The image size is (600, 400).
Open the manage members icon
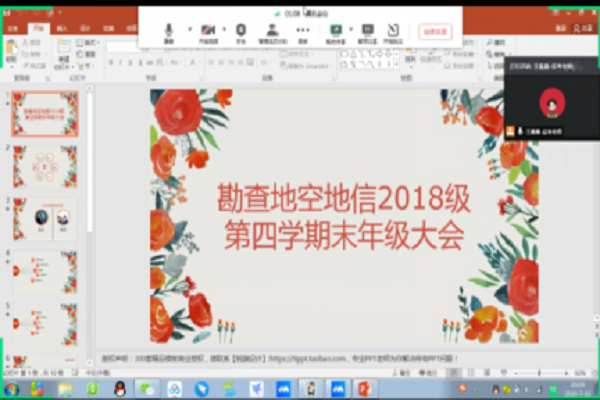pos(272,29)
